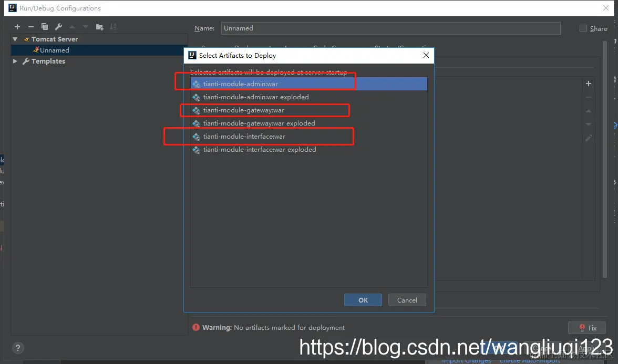Image resolution: width=618 pixels, height=364 pixels.
Task: Move configuration down in the toolbar
Action: 86,27
